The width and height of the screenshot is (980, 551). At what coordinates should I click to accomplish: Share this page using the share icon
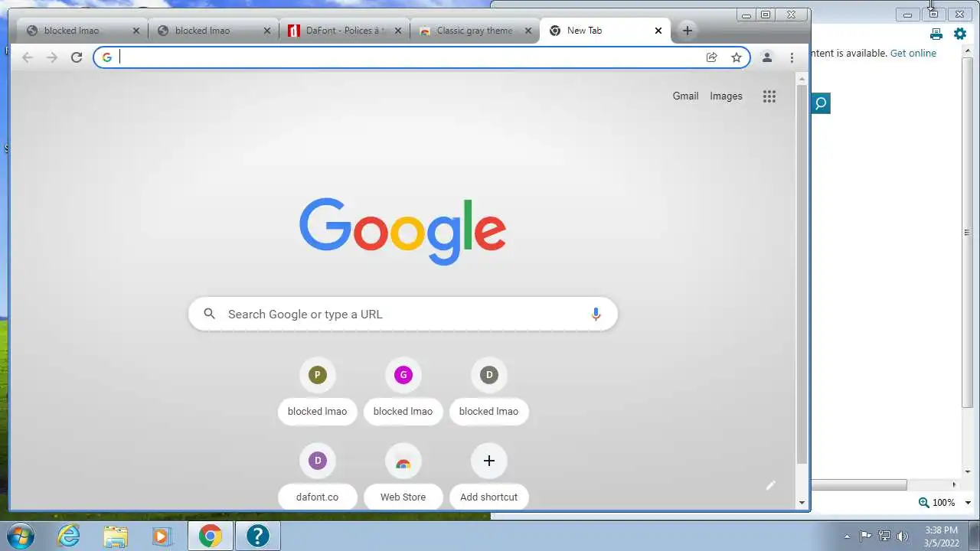[x=711, y=57]
